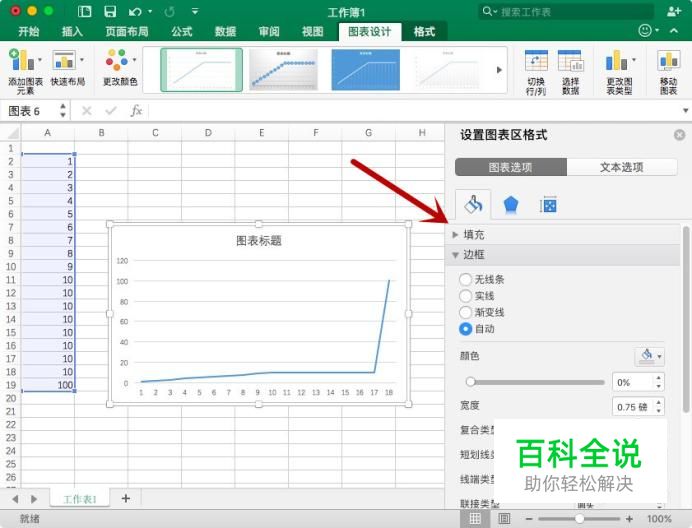Image resolution: width=692 pixels, height=528 pixels.
Task: Open the 页面布局 ribbon tab
Action: [x=127, y=31]
